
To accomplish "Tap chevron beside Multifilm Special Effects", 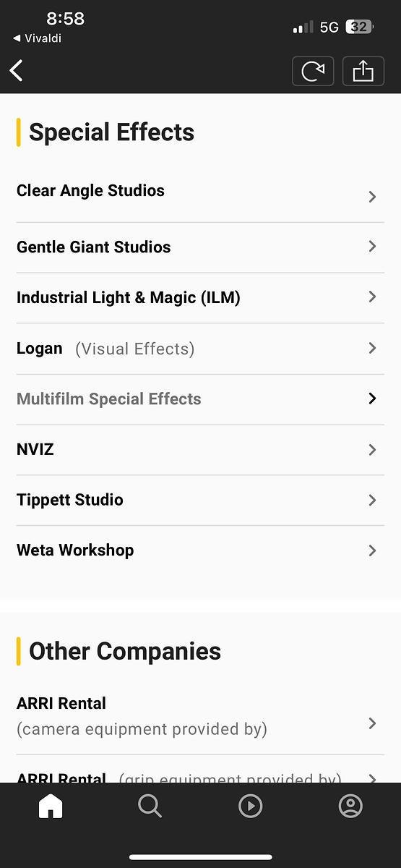I will click(372, 399).
